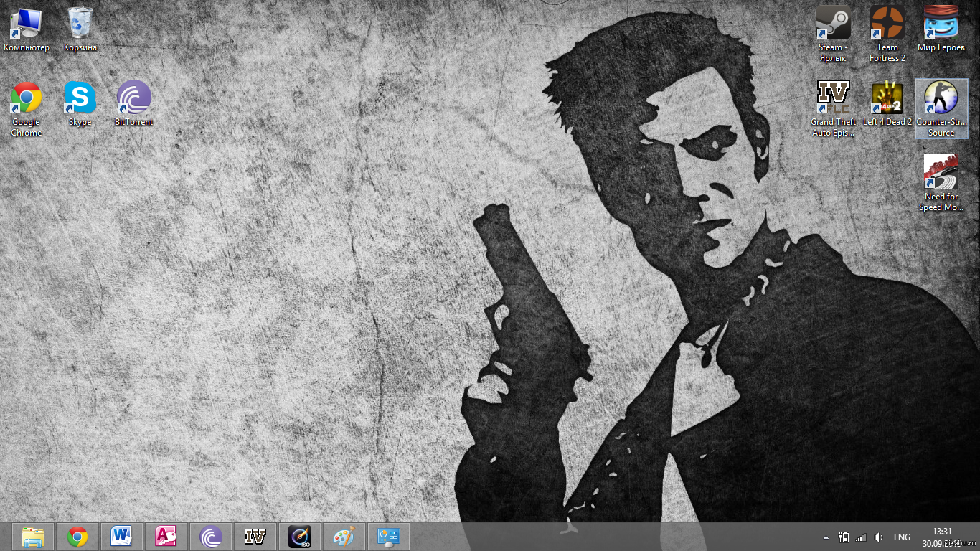Switch the ENG input language indicator
Image resolution: width=980 pixels, height=551 pixels.
click(902, 537)
